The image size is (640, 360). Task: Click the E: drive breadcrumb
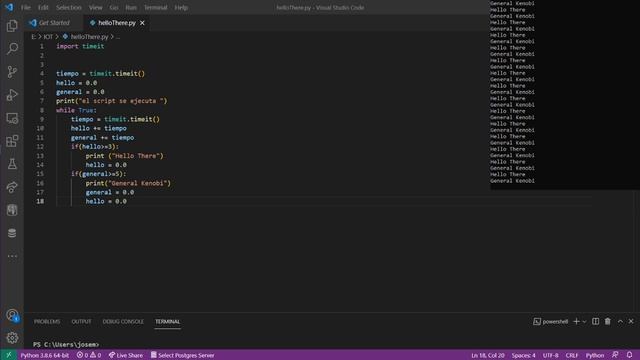pos(33,37)
